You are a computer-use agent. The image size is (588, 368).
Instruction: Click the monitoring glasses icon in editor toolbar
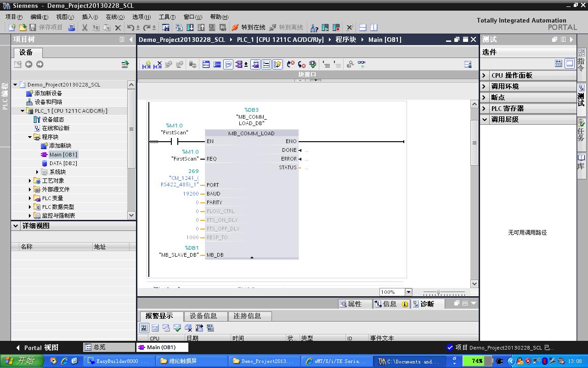tap(362, 65)
